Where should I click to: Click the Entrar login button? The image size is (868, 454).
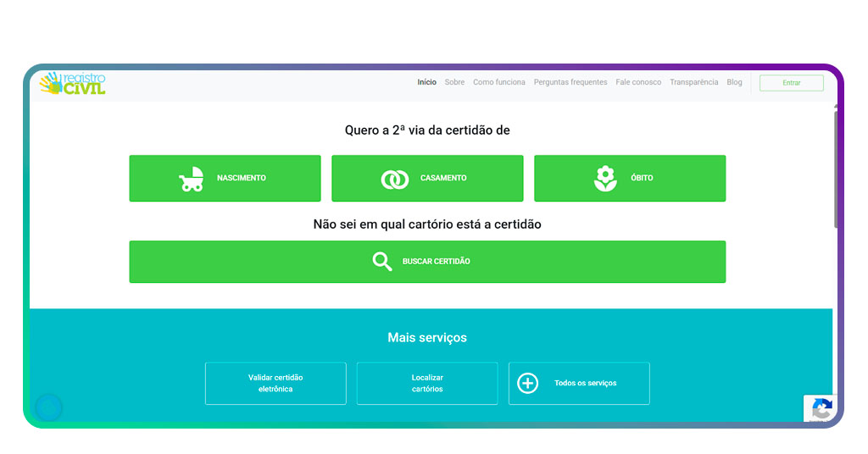[x=791, y=82]
